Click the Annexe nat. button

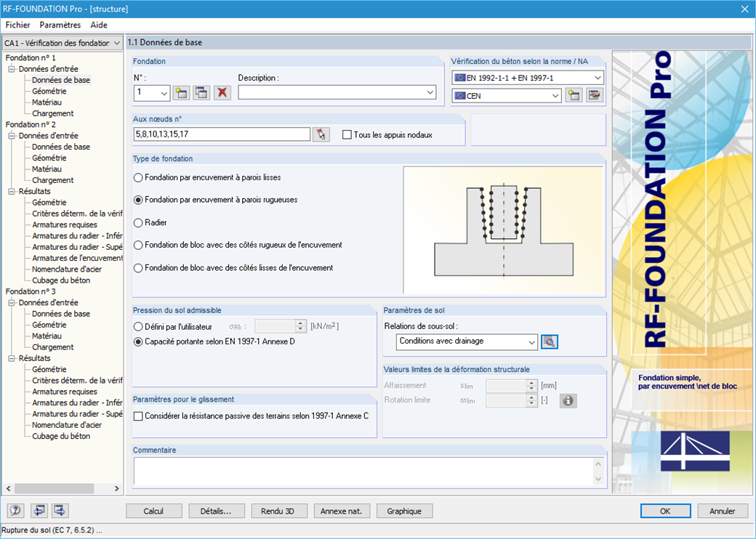[x=342, y=511]
